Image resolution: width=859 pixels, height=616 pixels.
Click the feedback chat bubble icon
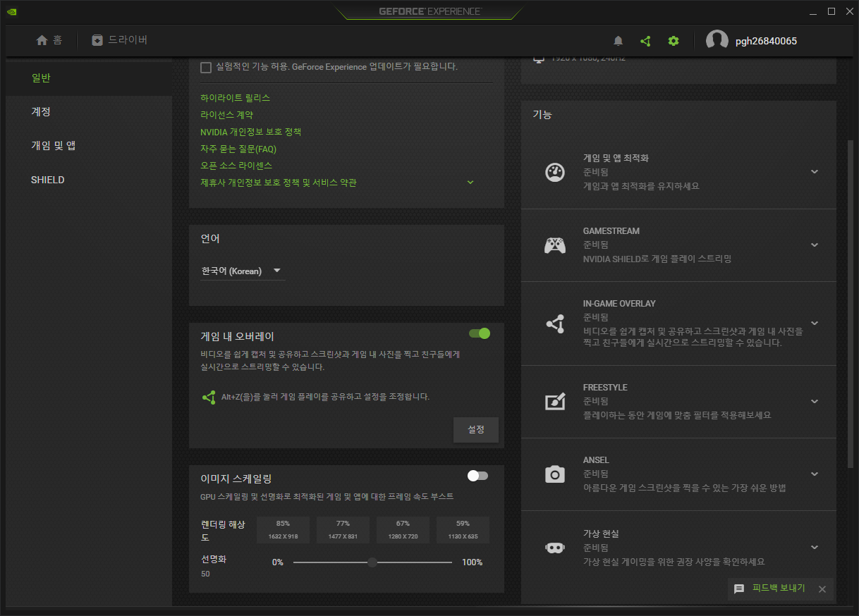[x=739, y=589]
